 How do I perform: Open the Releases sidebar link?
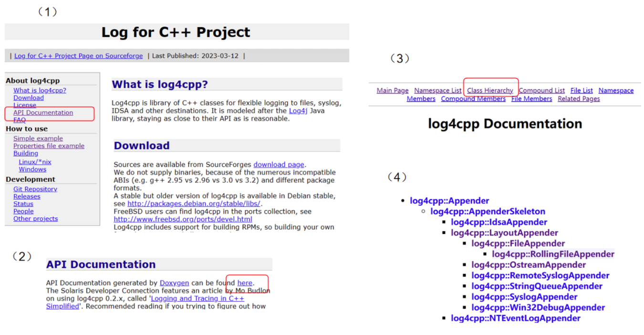click(27, 196)
